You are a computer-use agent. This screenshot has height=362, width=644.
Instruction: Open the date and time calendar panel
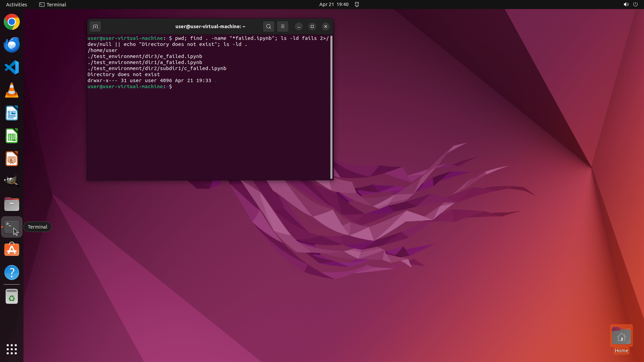333,4
